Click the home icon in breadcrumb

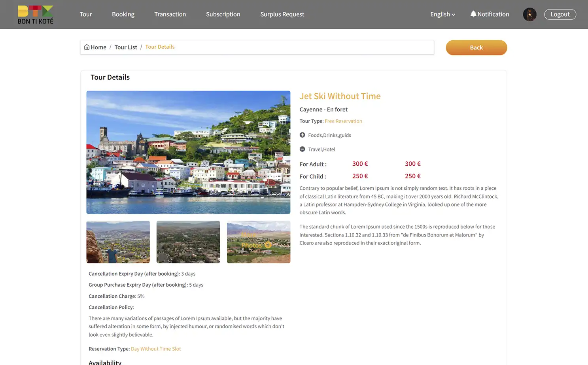click(x=87, y=47)
